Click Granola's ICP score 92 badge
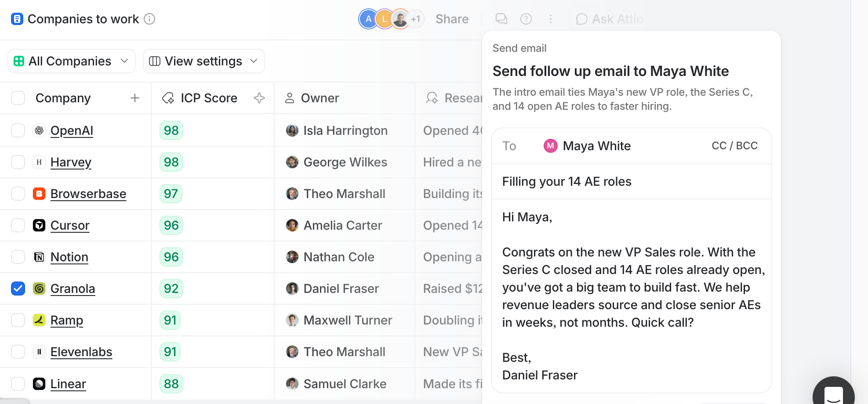Viewport: 868px width, 404px height. (171, 289)
